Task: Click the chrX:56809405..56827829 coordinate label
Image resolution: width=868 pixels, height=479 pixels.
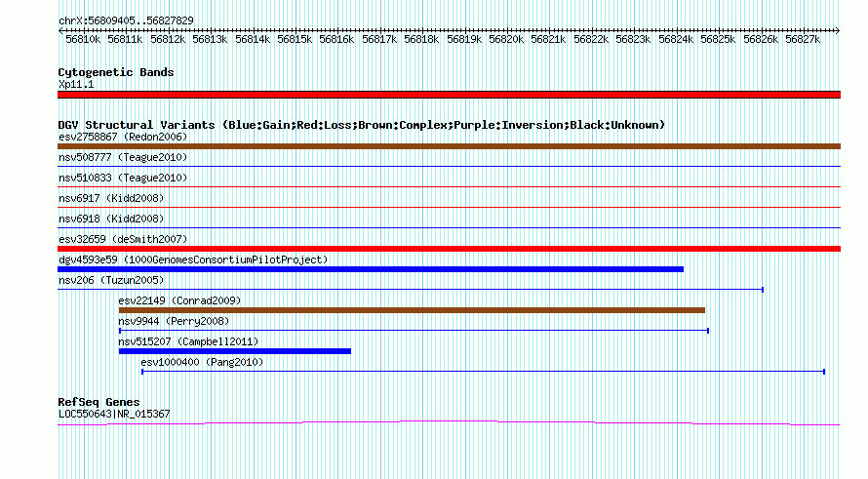Action: coord(126,21)
